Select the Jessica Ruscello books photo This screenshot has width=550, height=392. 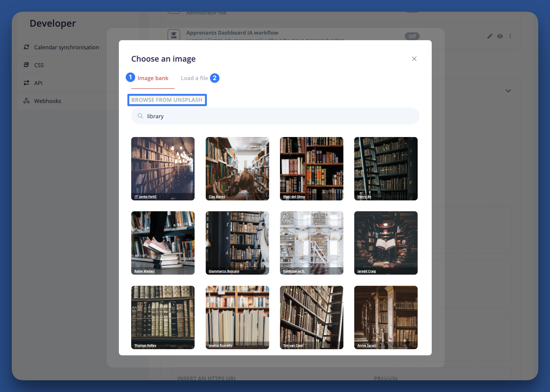[x=237, y=317]
